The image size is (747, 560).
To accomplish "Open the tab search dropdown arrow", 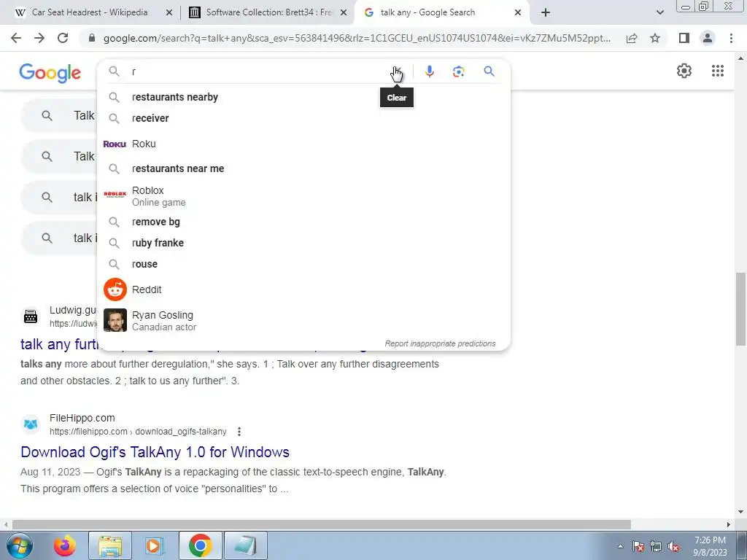I will (x=659, y=13).
